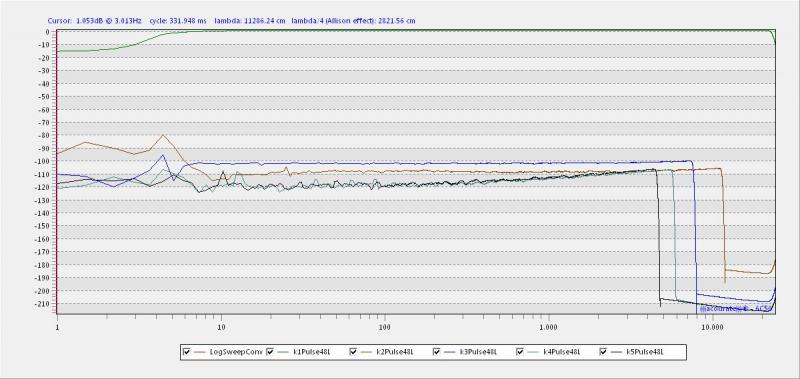
Task: Click the k2Pulse48L legend color line
Action: coord(367,352)
